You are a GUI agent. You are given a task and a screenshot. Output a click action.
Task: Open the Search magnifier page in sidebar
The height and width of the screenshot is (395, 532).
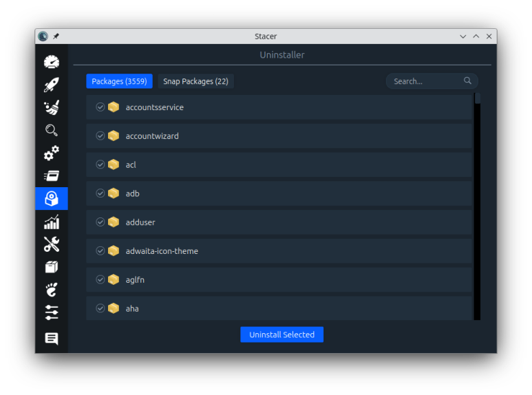pos(52,130)
